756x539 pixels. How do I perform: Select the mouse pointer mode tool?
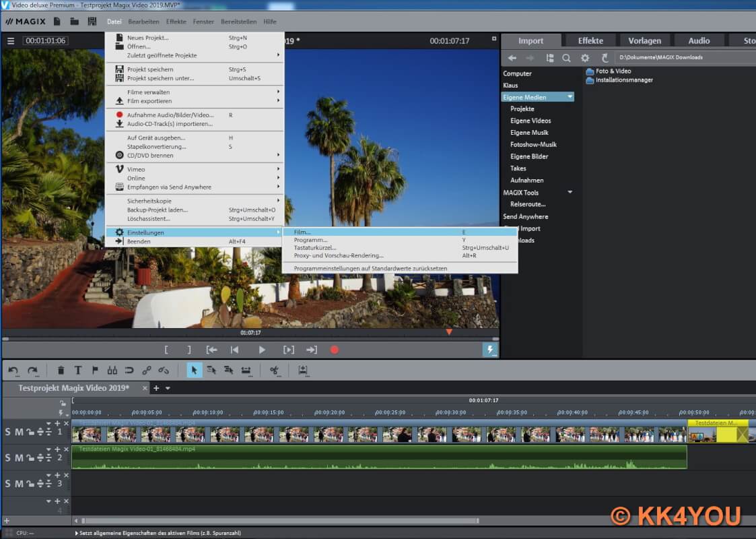coord(194,370)
